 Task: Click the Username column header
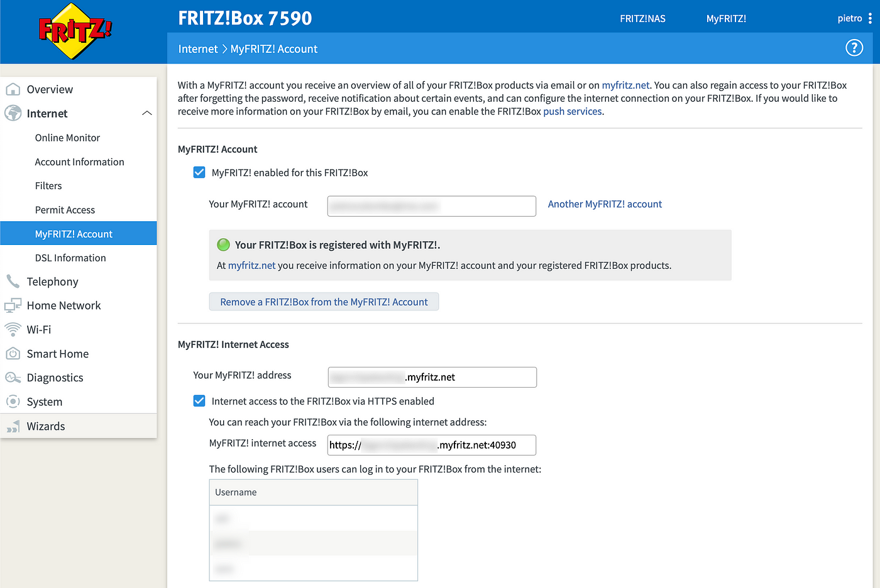click(313, 493)
